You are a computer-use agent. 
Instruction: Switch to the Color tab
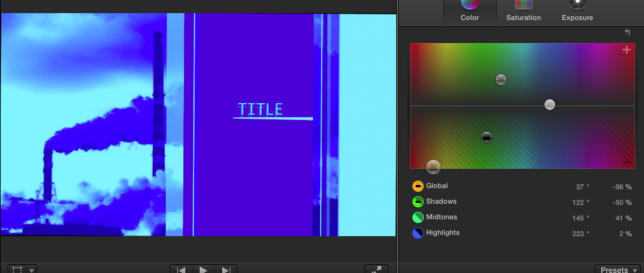click(470, 11)
